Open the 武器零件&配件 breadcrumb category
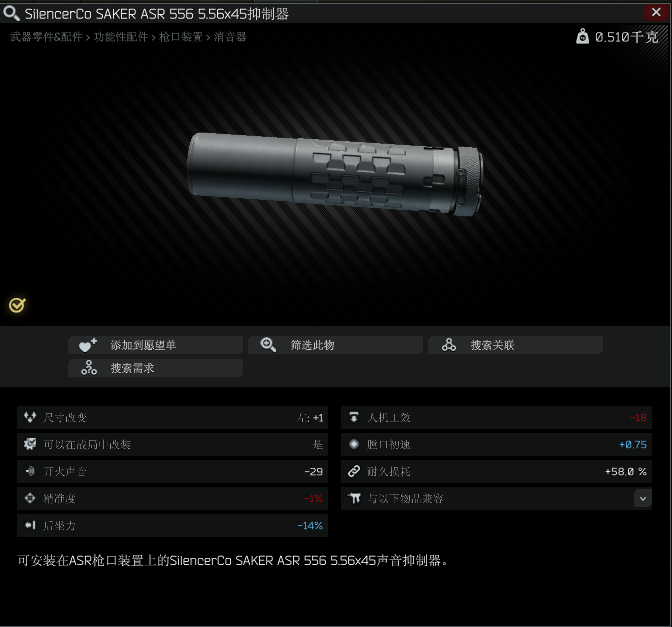 46,37
